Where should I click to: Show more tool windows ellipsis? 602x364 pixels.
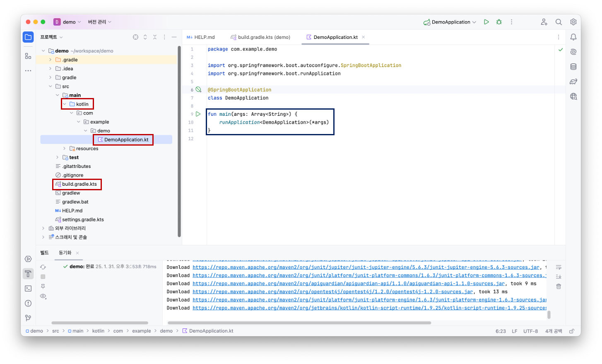tap(28, 71)
